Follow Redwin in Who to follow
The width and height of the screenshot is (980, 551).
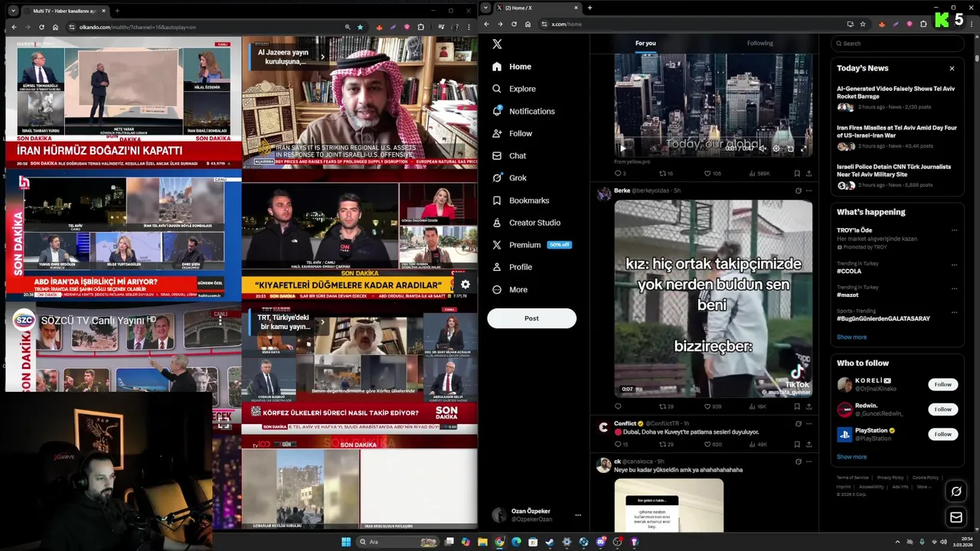click(942, 409)
